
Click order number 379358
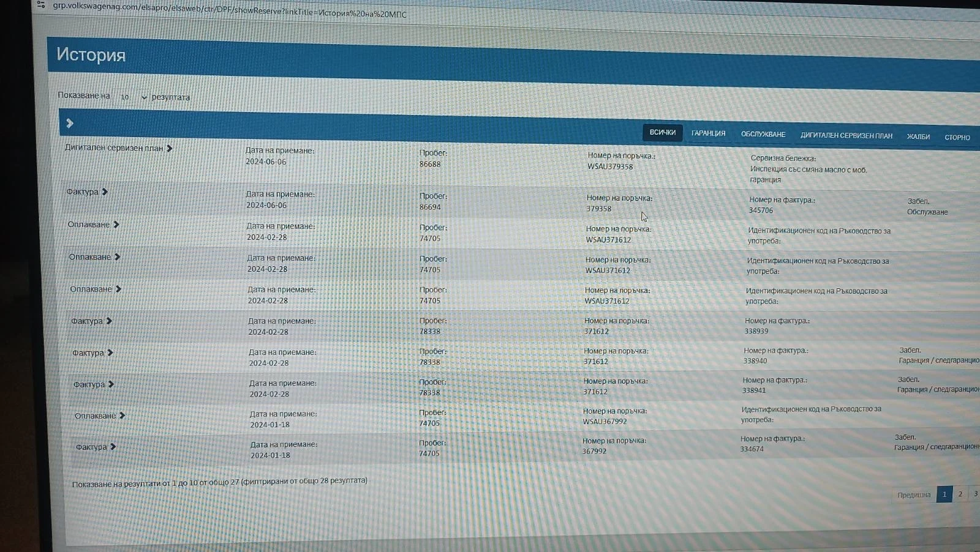[598, 209]
